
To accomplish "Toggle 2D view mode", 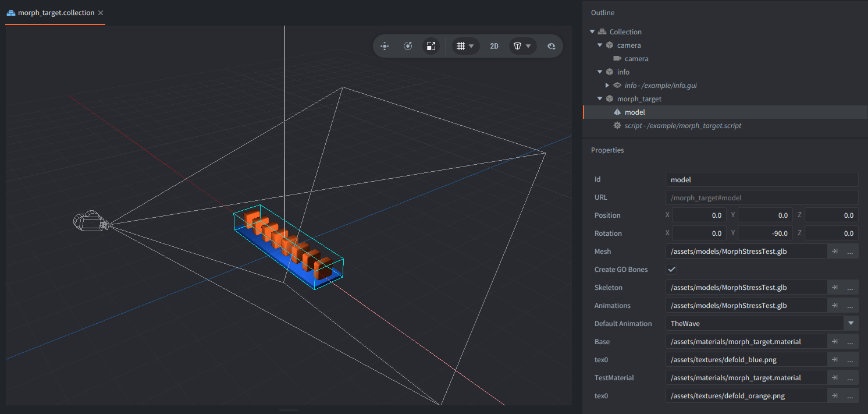I will click(494, 46).
